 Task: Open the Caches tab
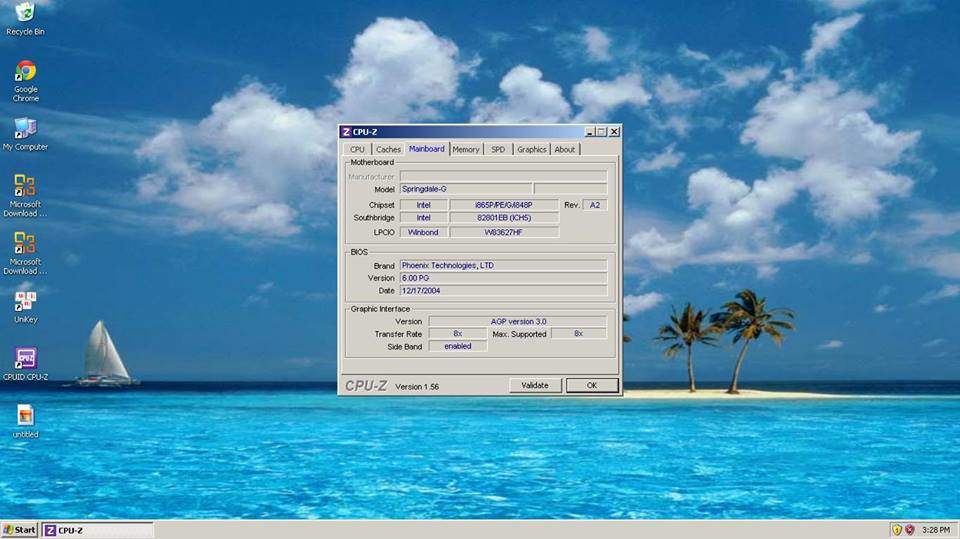tap(388, 149)
